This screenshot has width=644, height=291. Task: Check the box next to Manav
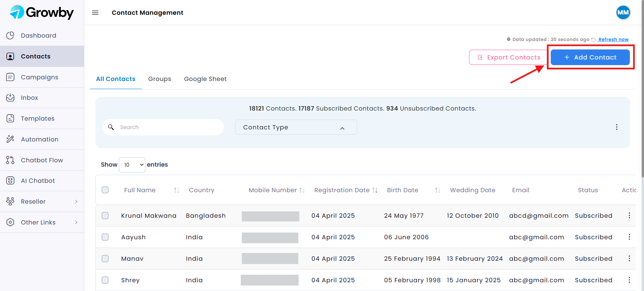click(105, 258)
